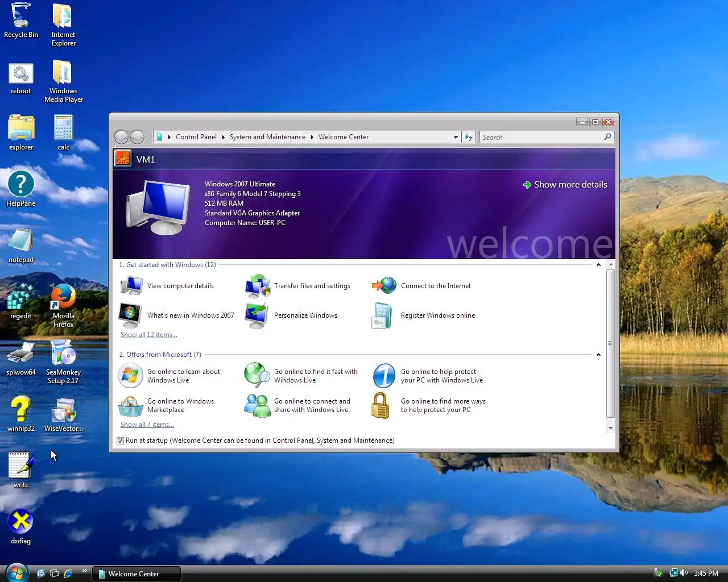
Task: Click the Welcome Center breadcrumb segment
Action: coord(344,137)
